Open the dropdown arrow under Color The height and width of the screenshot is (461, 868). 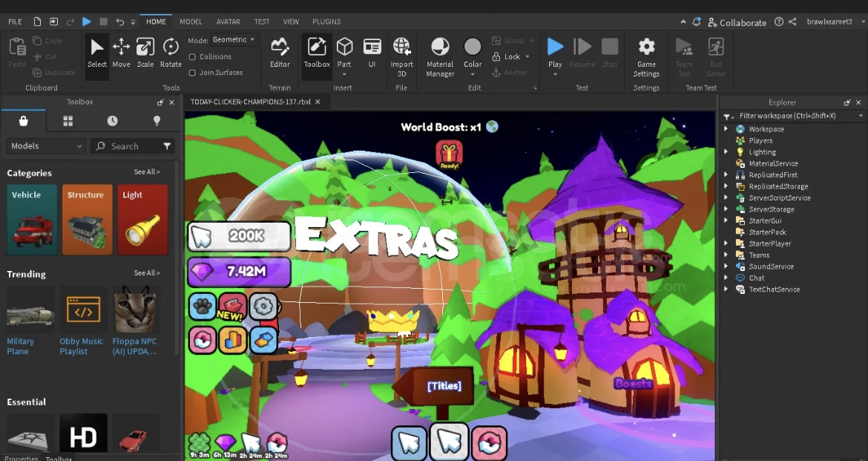tap(472, 74)
